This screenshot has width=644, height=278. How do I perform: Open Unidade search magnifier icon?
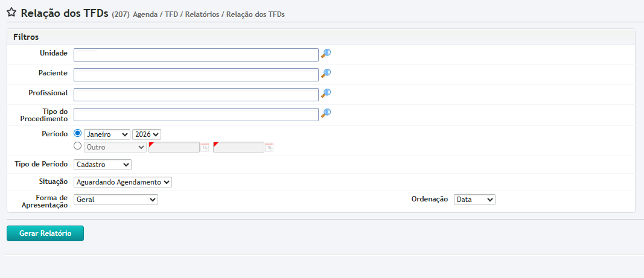(x=326, y=54)
